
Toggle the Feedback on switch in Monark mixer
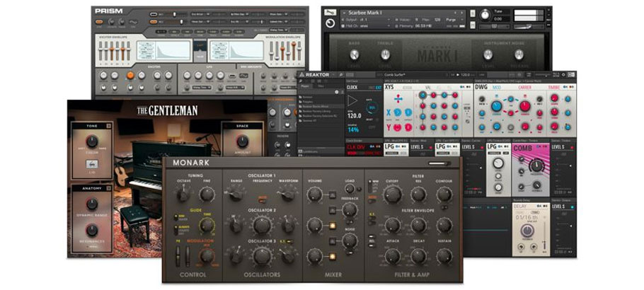332,210
